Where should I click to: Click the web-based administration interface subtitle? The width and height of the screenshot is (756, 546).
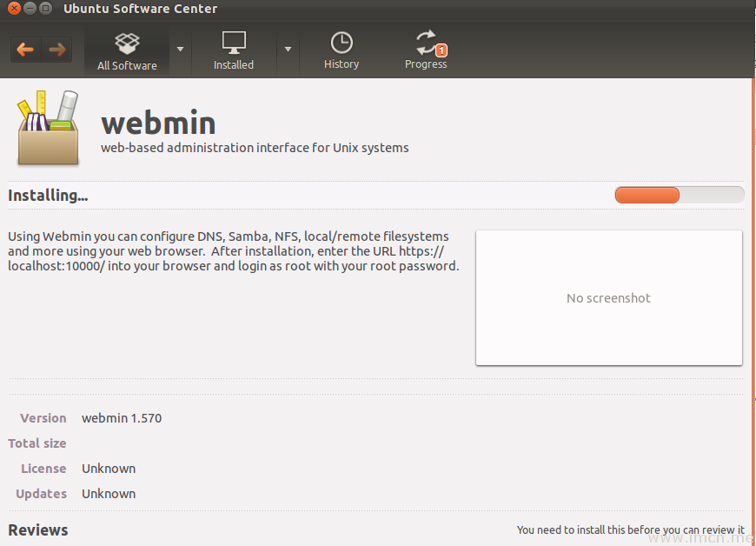tap(255, 148)
